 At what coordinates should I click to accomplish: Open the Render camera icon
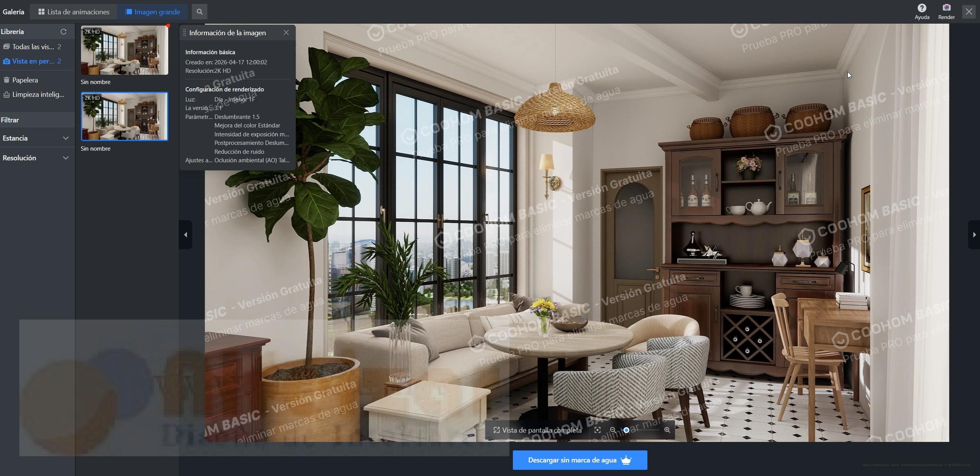coord(946,8)
